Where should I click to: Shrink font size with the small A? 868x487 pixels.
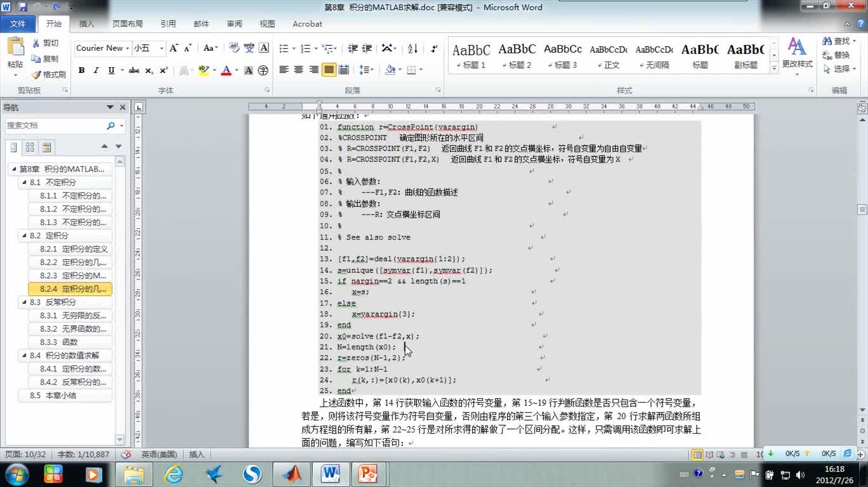(188, 48)
